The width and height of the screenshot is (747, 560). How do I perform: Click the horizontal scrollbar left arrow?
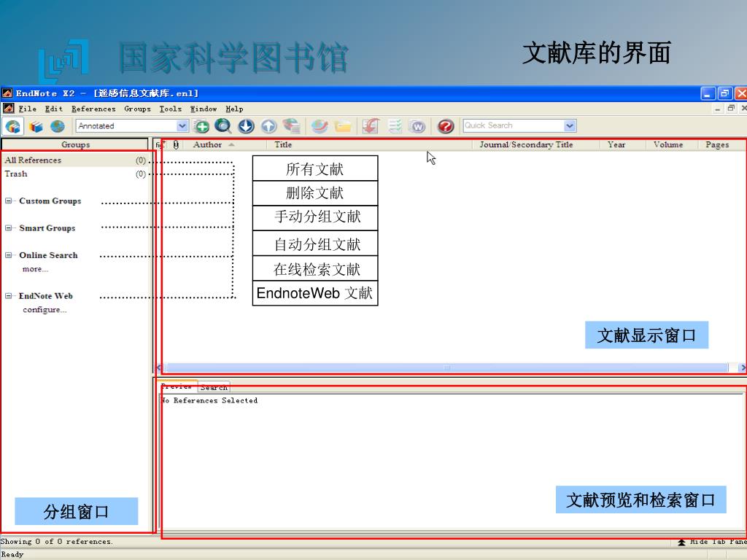tap(160, 367)
